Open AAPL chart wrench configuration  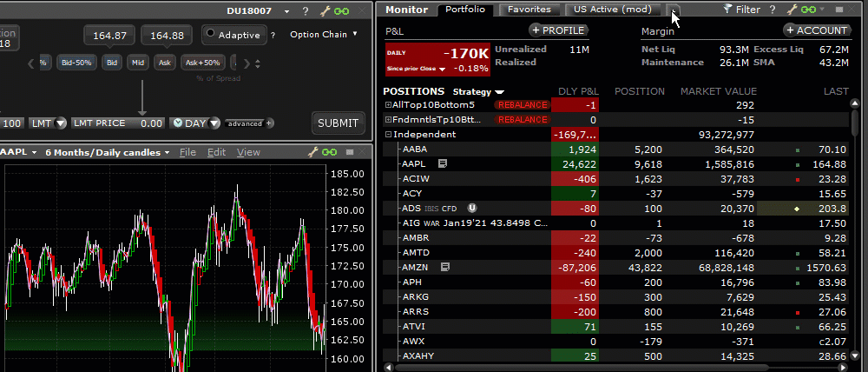312,152
